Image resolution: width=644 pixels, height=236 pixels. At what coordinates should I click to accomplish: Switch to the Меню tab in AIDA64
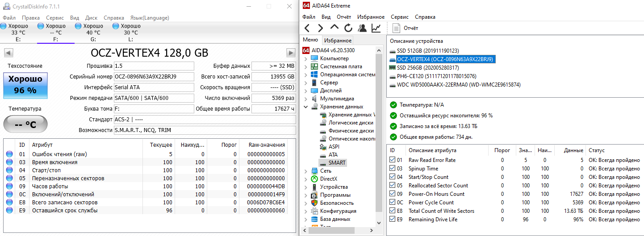coord(310,40)
